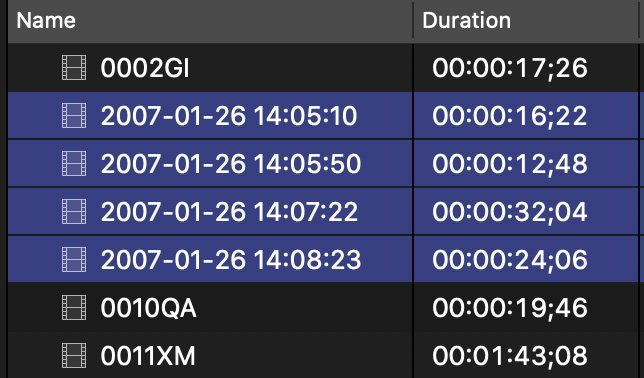Screen dimensions: 644x378
Task: Click the clip icon beside 2007-01-26 14:05:10
Action: point(74,115)
